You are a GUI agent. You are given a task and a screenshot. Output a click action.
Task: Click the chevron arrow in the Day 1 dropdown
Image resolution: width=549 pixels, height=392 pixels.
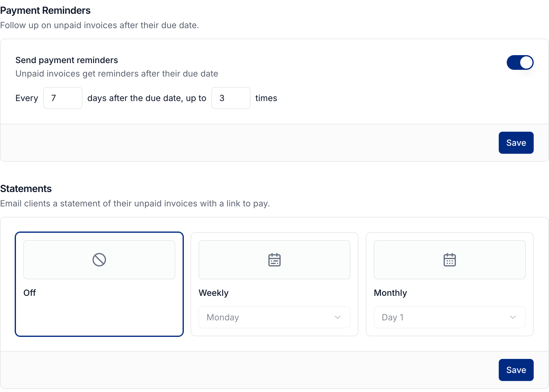click(x=513, y=317)
